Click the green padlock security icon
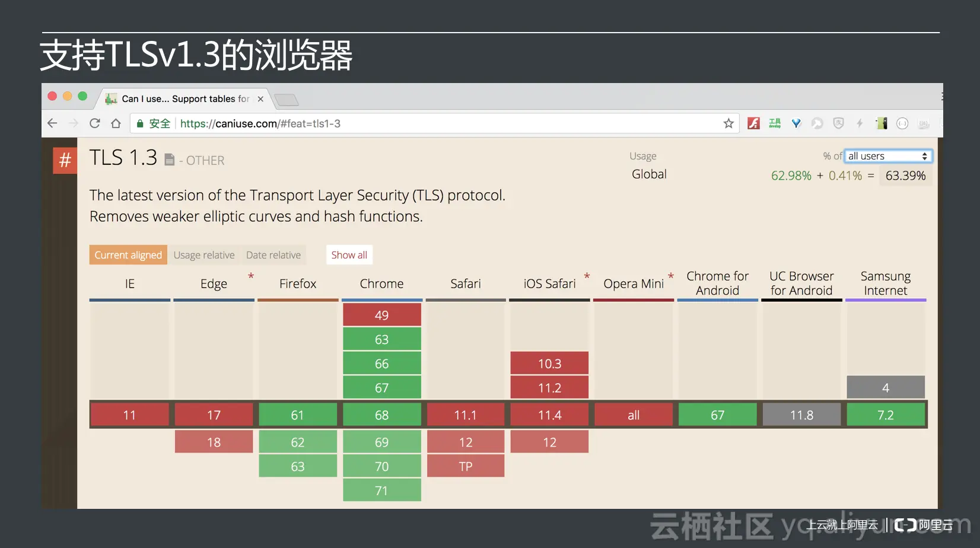 click(140, 123)
